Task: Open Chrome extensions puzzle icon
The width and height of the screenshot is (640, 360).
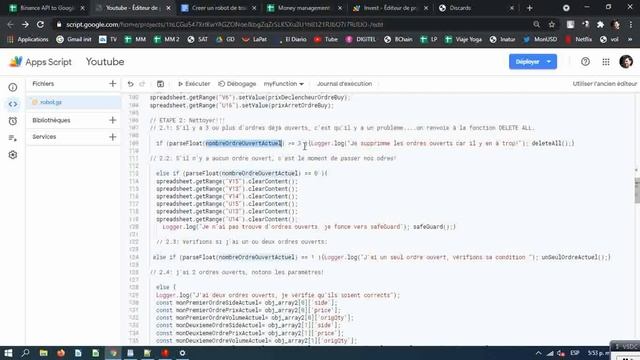Action: (600, 24)
